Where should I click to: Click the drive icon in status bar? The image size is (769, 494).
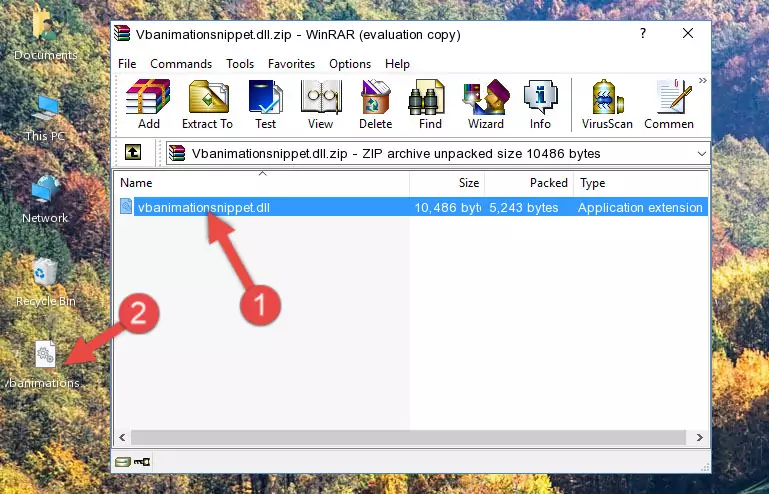(x=123, y=462)
